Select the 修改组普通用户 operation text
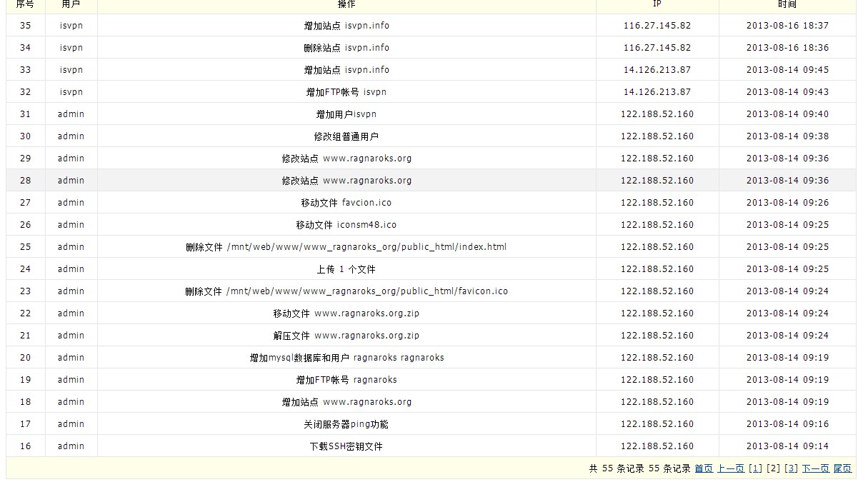868x482 pixels. click(x=346, y=136)
